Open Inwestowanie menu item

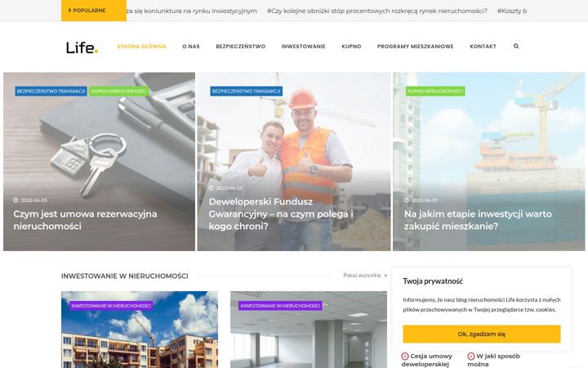tap(303, 47)
